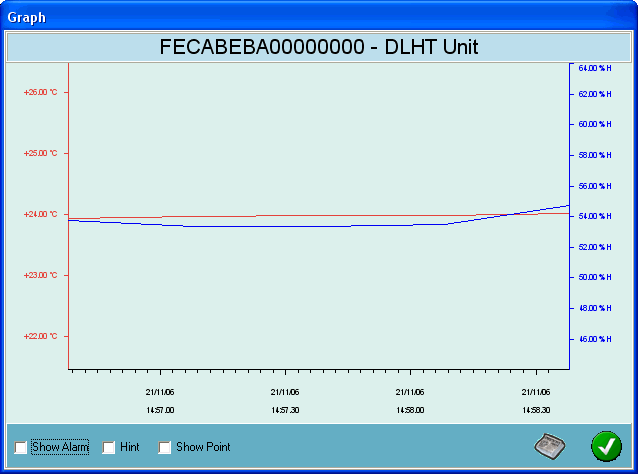
Task: Click the 46.00 % H humidity axis label
Action: point(595,339)
